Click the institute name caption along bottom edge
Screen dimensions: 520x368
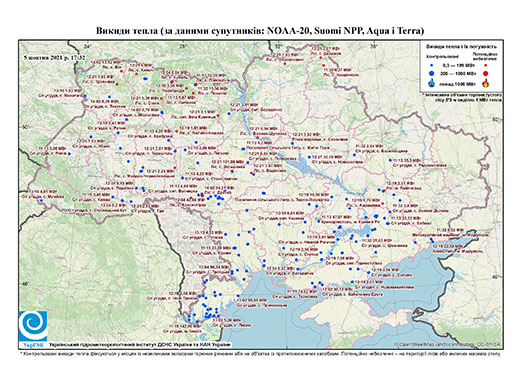click(x=140, y=344)
